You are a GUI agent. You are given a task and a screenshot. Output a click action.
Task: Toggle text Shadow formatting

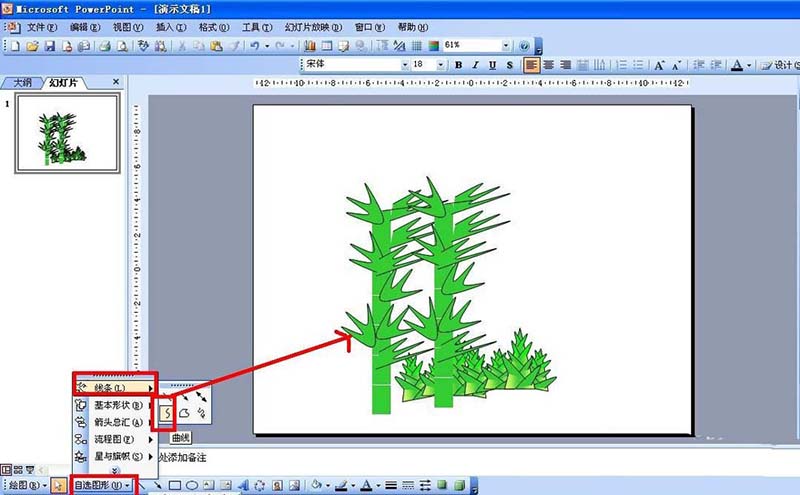click(x=509, y=65)
